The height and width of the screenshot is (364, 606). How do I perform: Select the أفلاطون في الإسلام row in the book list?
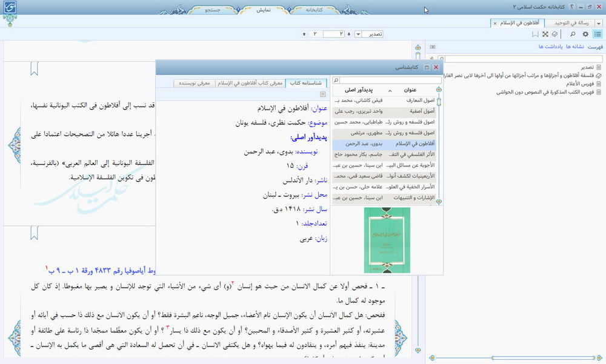pyautogui.click(x=384, y=144)
